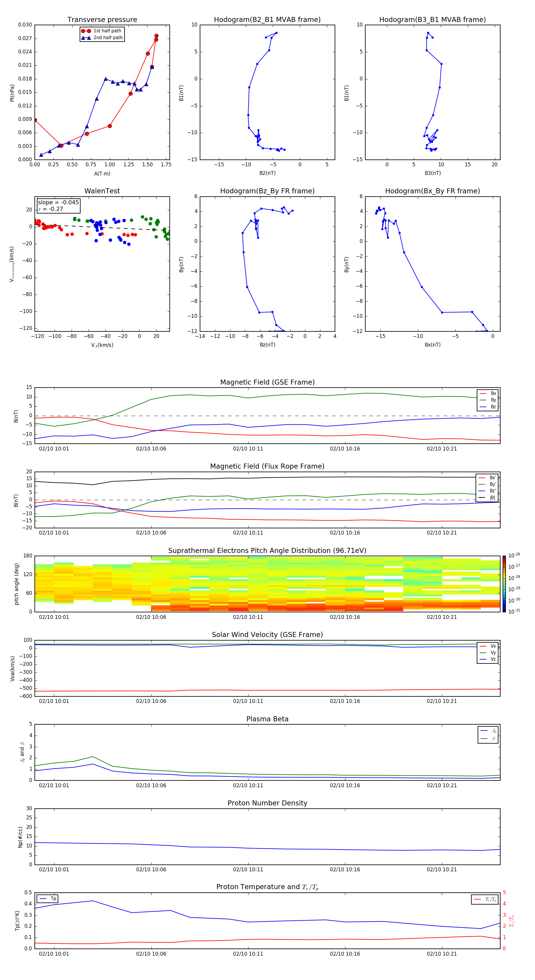Select the red 'Te/Tp' legend entry
This screenshot has width=535, height=980.
[x=485, y=899]
